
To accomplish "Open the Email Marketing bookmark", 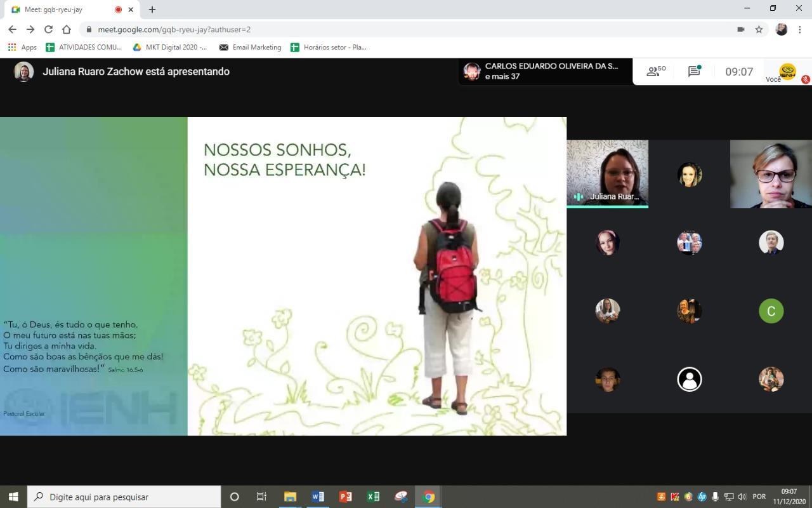I will pyautogui.click(x=250, y=47).
